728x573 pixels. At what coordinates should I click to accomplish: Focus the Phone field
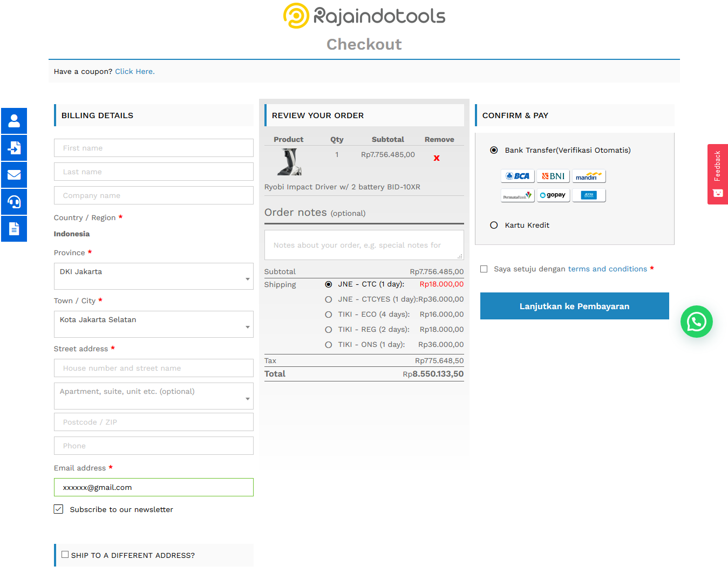154,446
